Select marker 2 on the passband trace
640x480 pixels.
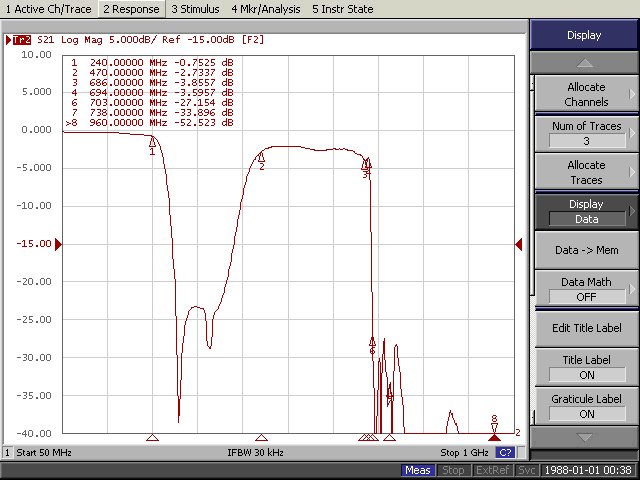pyautogui.click(x=261, y=157)
